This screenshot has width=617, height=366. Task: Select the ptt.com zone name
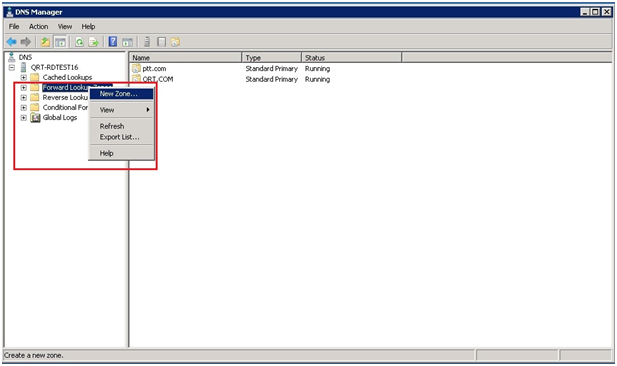click(154, 68)
